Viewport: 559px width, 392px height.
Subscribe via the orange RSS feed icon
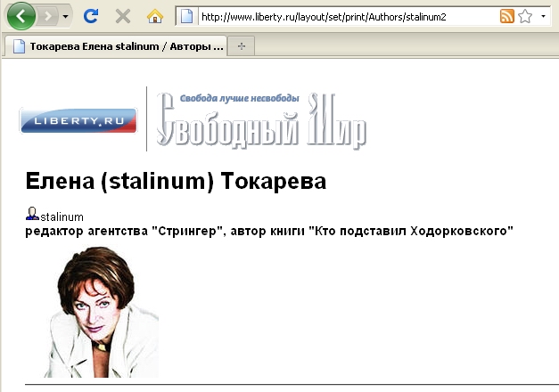(x=506, y=16)
